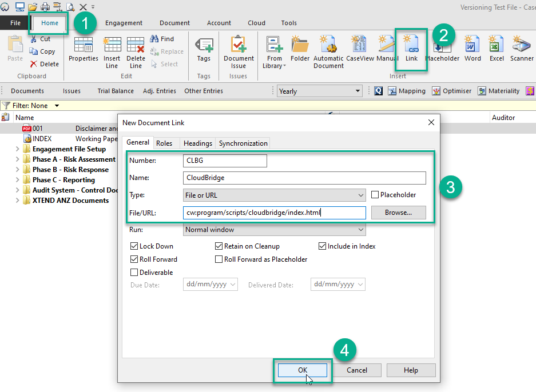Click the Browse... button
This screenshot has width=536, height=392.
(x=398, y=213)
